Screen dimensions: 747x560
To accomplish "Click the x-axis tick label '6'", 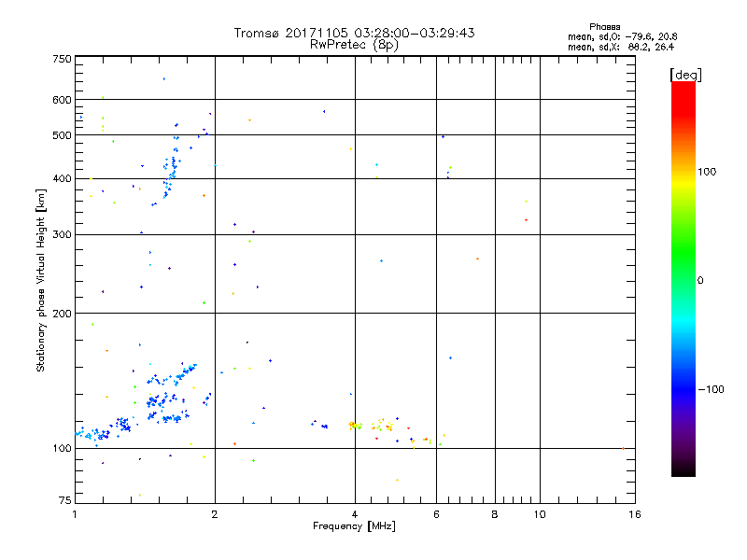I will [x=436, y=514].
